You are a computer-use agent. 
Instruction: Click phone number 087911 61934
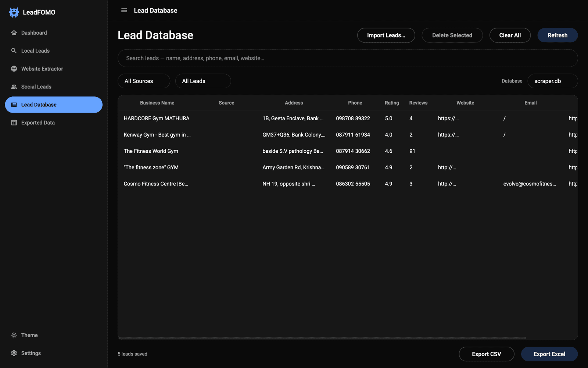[x=353, y=135]
